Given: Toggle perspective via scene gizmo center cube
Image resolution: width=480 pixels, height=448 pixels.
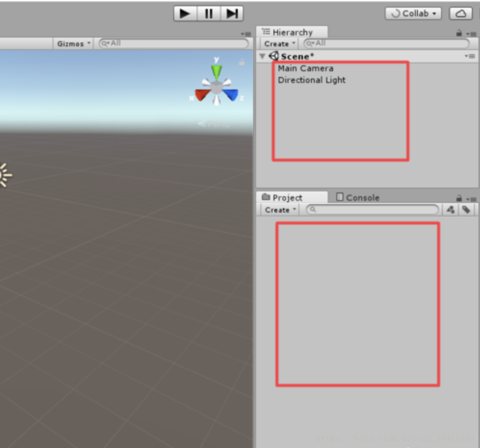Looking at the screenshot, I should point(216,87).
